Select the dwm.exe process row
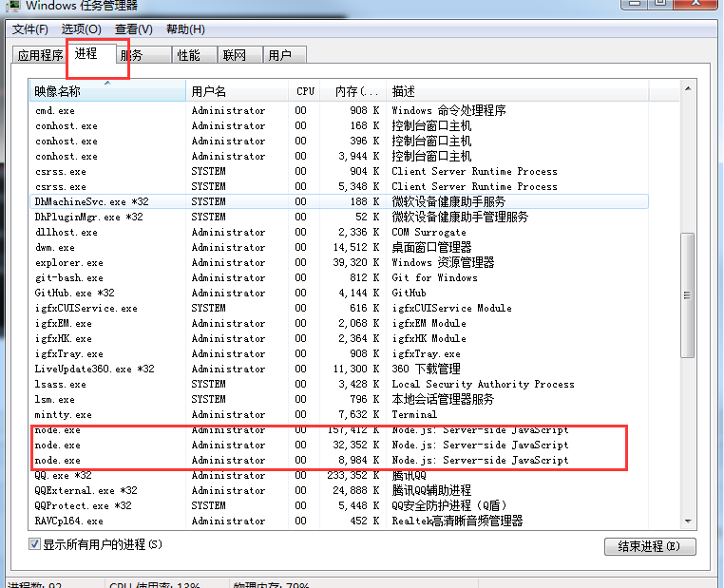 click(x=339, y=247)
